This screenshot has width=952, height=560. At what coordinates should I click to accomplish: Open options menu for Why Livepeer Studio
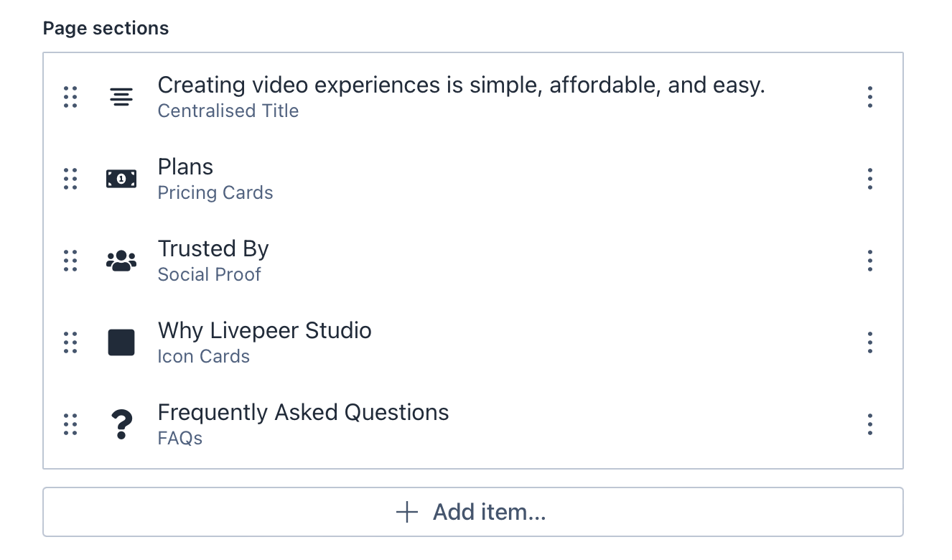click(869, 342)
